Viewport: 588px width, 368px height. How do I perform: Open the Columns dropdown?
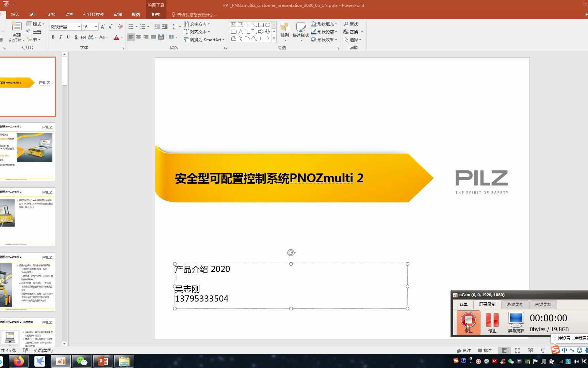[173, 37]
